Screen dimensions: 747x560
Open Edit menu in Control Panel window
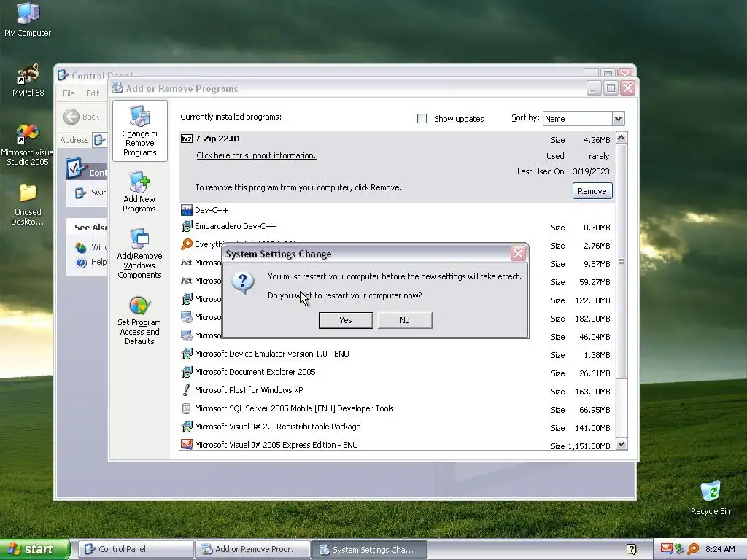pos(93,93)
